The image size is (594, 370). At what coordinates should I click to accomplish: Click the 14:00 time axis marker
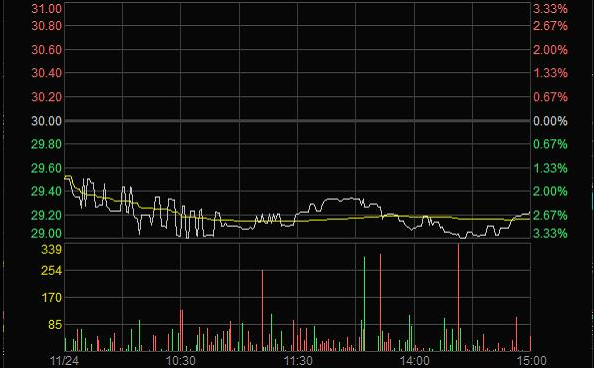pos(415,360)
